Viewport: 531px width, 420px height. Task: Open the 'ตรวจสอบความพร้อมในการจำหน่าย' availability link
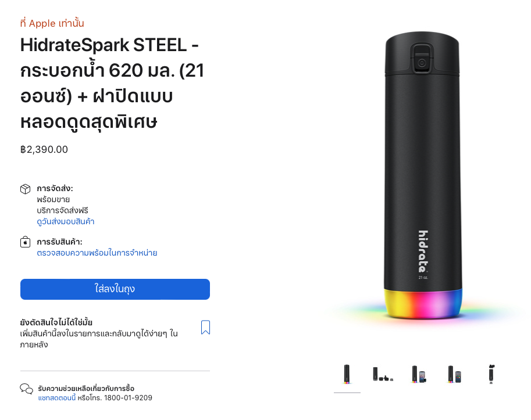[97, 253]
